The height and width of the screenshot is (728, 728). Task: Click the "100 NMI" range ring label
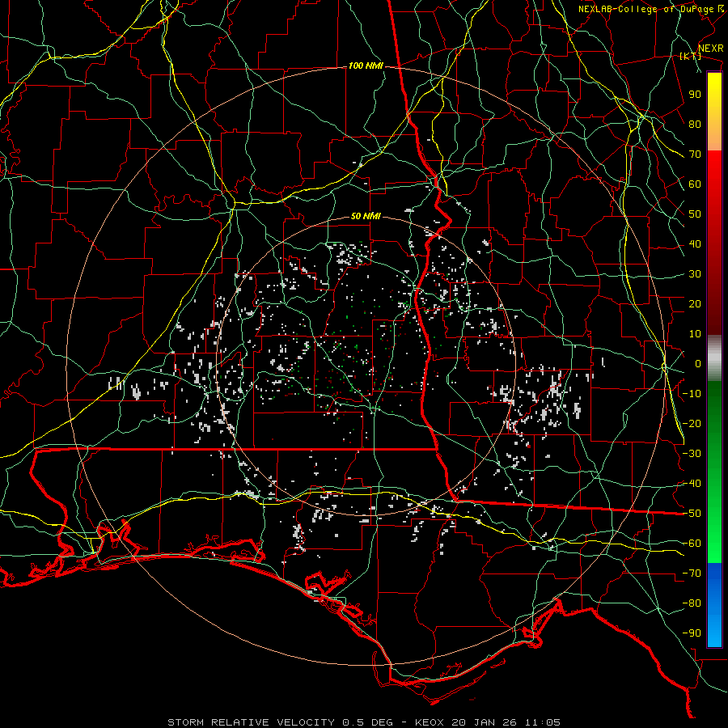tap(366, 66)
